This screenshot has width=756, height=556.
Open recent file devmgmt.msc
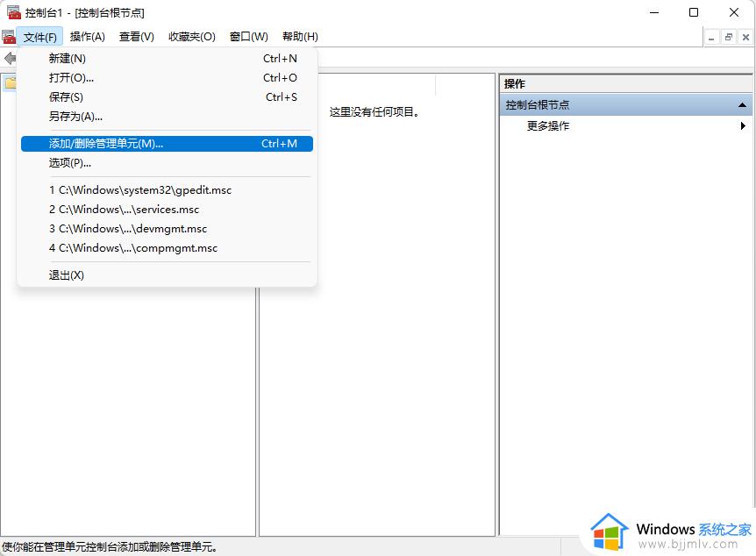pyautogui.click(x=167, y=229)
